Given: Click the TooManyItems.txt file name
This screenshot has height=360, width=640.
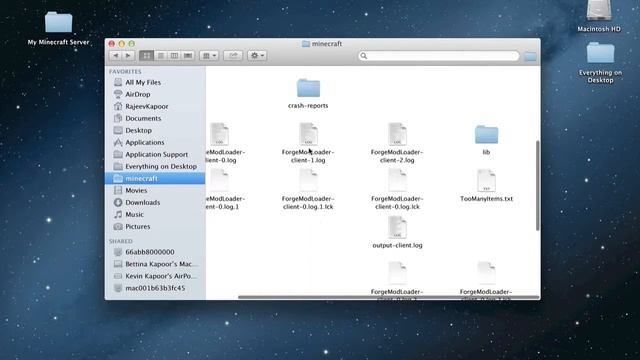Looking at the screenshot, I should [486, 199].
